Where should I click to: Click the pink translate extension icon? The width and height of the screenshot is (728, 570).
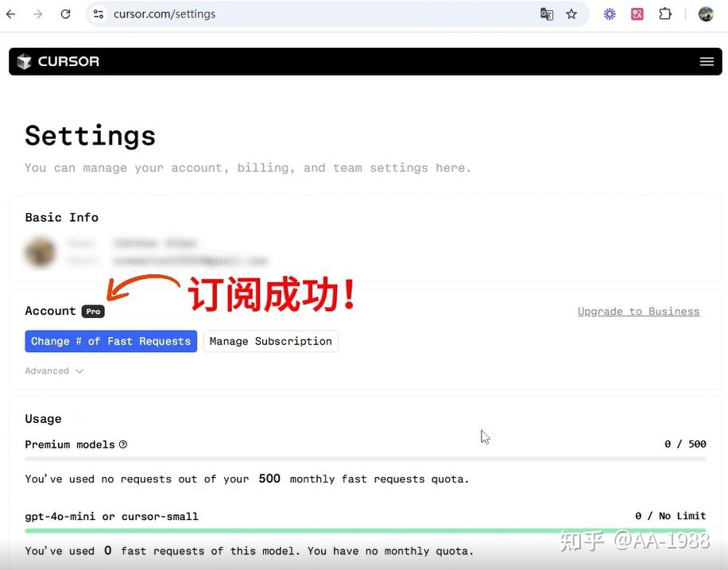637,14
